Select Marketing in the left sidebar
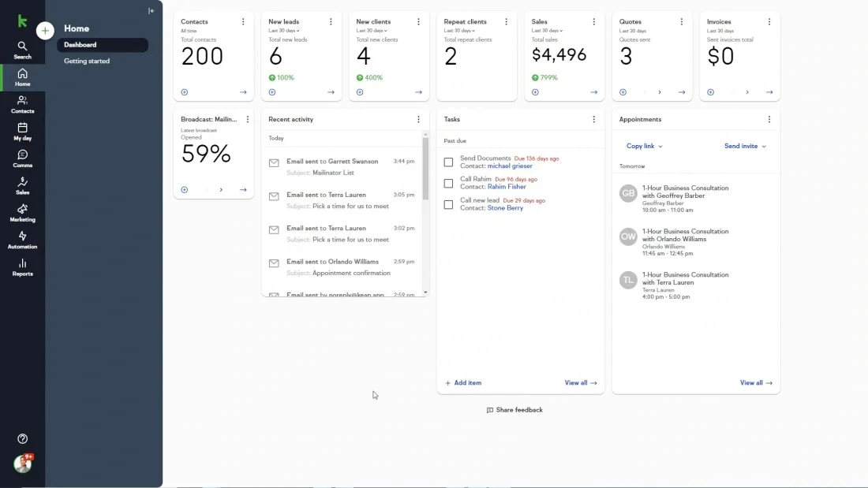 (22, 213)
